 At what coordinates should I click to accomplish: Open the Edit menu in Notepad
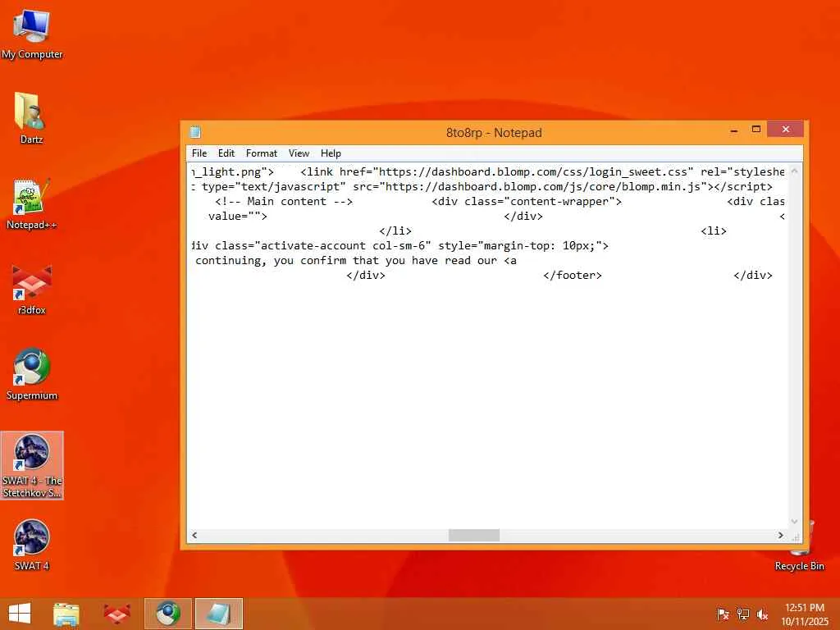pos(226,153)
